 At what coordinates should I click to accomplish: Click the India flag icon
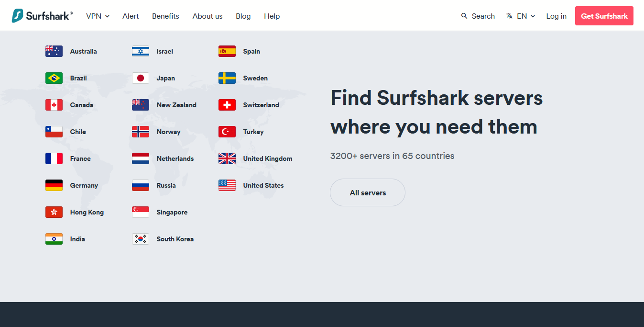(x=54, y=239)
